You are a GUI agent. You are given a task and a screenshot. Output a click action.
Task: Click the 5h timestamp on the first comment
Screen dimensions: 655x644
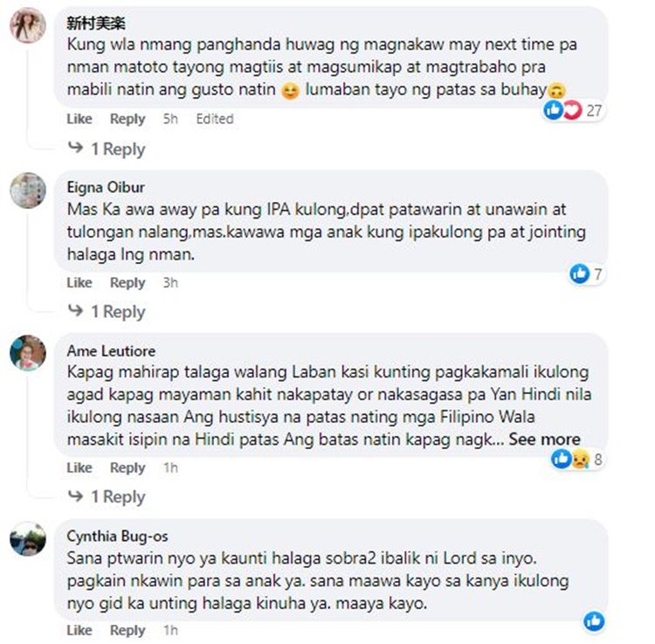[170, 119]
